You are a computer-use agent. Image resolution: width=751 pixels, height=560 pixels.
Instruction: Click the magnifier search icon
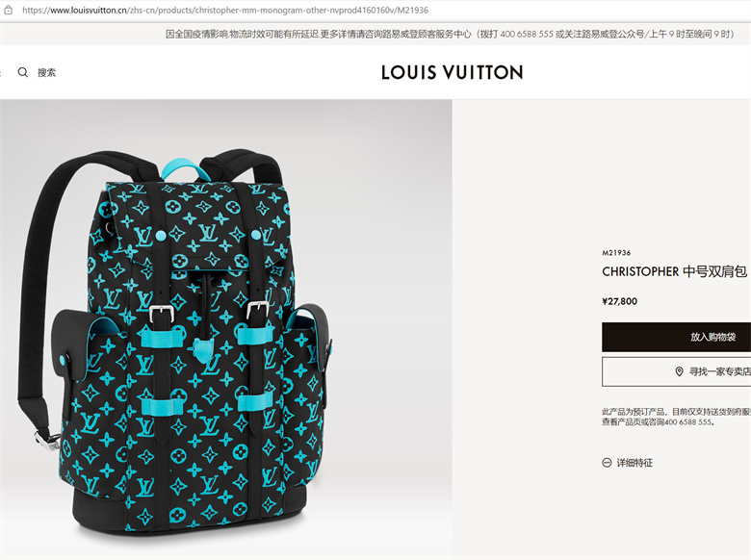coord(22,72)
